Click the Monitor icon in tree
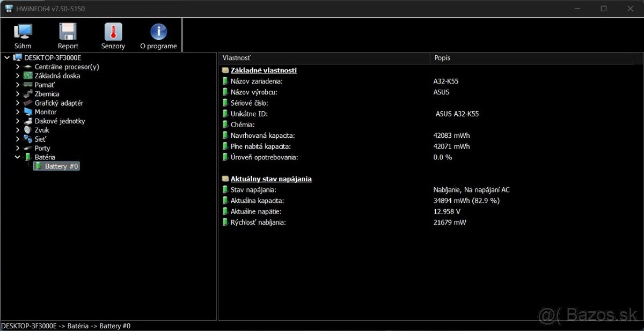 28,112
